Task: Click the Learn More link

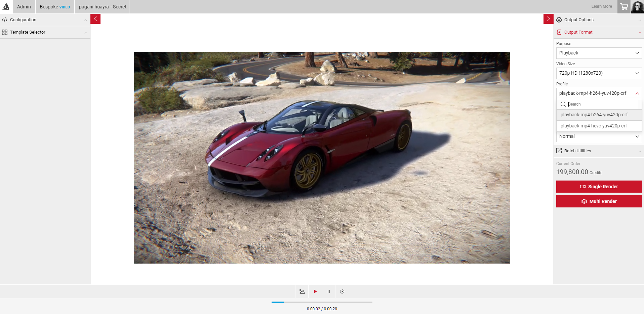Action: click(602, 6)
